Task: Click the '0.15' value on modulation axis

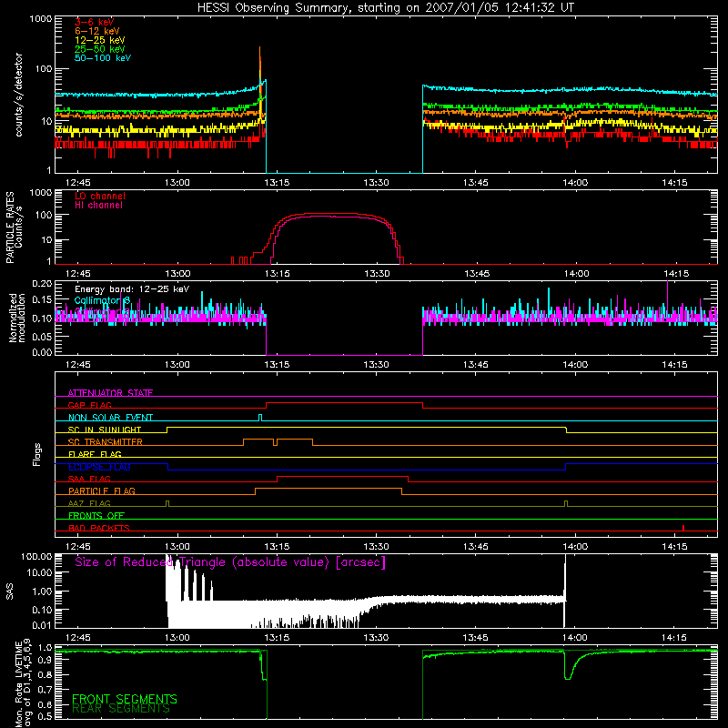Action: (x=42, y=300)
